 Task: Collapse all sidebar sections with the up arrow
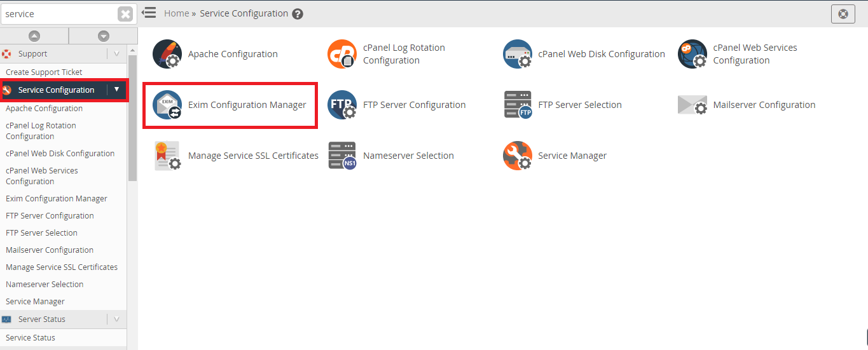coord(34,36)
